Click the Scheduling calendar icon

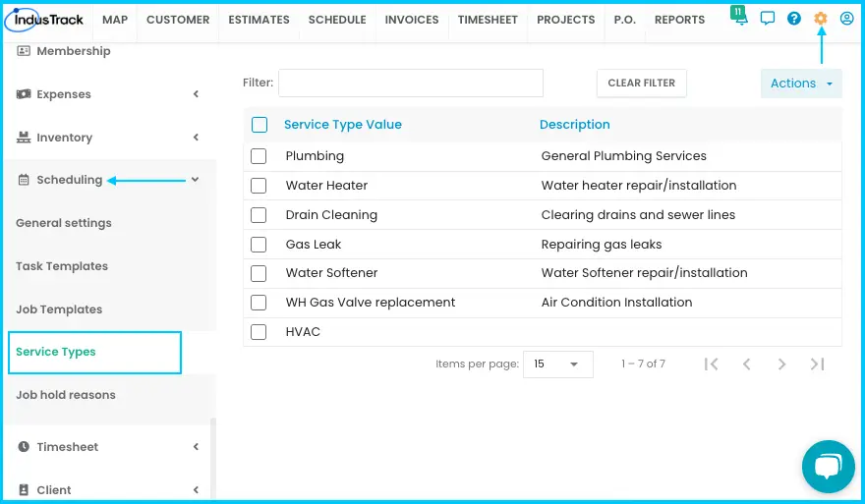point(24,180)
